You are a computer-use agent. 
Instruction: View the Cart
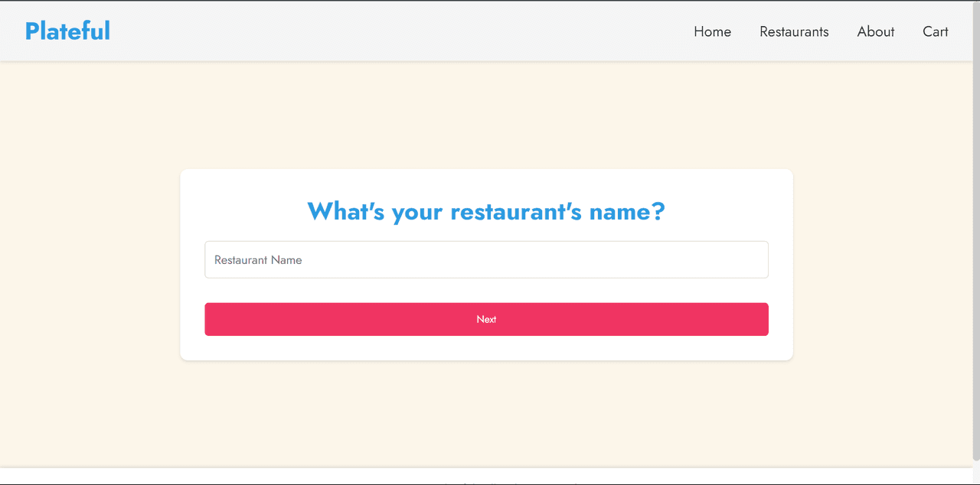coord(936,31)
